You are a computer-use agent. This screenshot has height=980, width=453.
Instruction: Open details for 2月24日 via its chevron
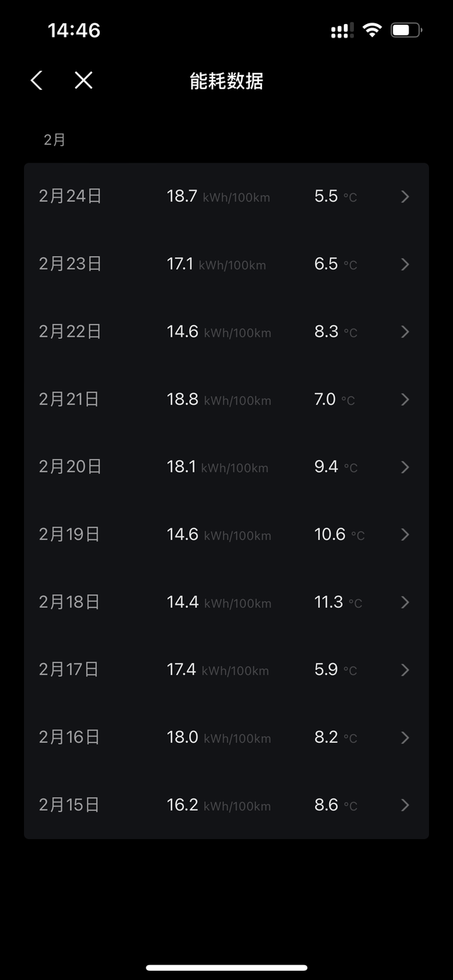404,196
